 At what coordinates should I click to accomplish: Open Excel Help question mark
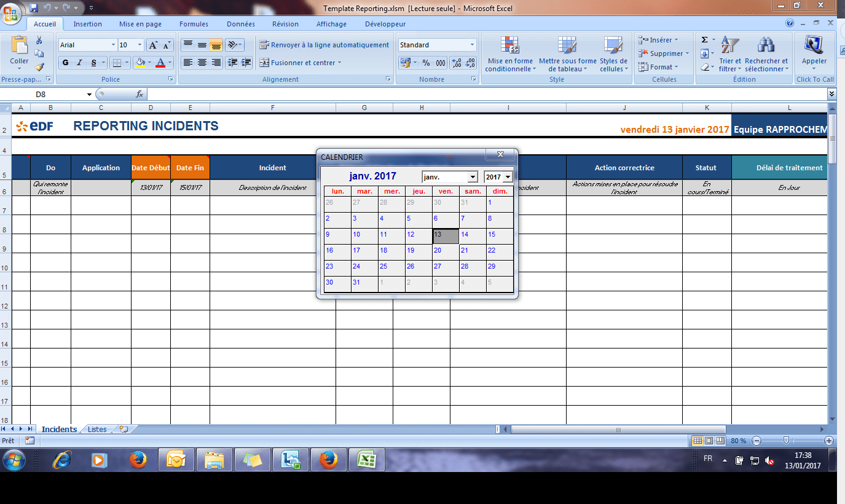[790, 24]
